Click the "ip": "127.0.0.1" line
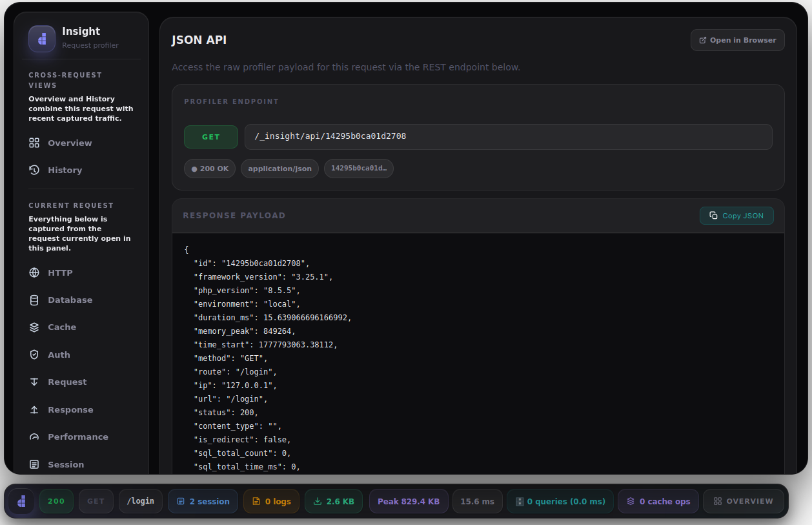Screen dimensions: 812x525 pos(236,386)
